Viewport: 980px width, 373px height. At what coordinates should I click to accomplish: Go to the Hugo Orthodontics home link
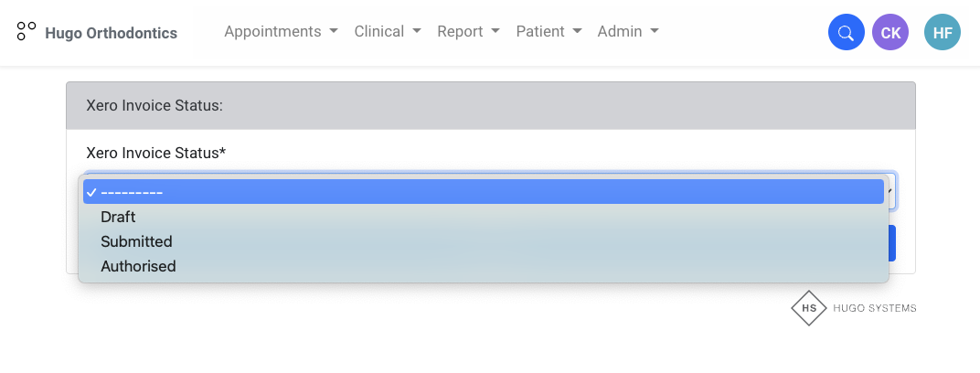pyautogui.click(x=111, y=33)
